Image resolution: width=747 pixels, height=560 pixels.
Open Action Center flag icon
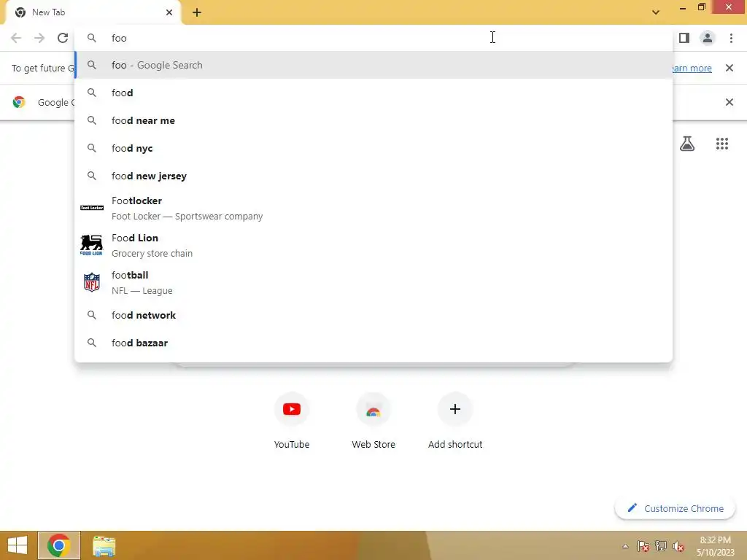coord(643,546)
